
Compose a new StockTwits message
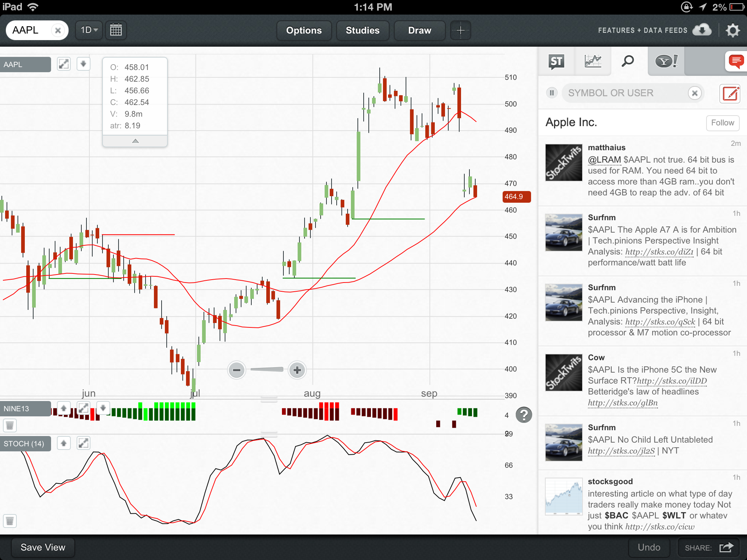730,93
